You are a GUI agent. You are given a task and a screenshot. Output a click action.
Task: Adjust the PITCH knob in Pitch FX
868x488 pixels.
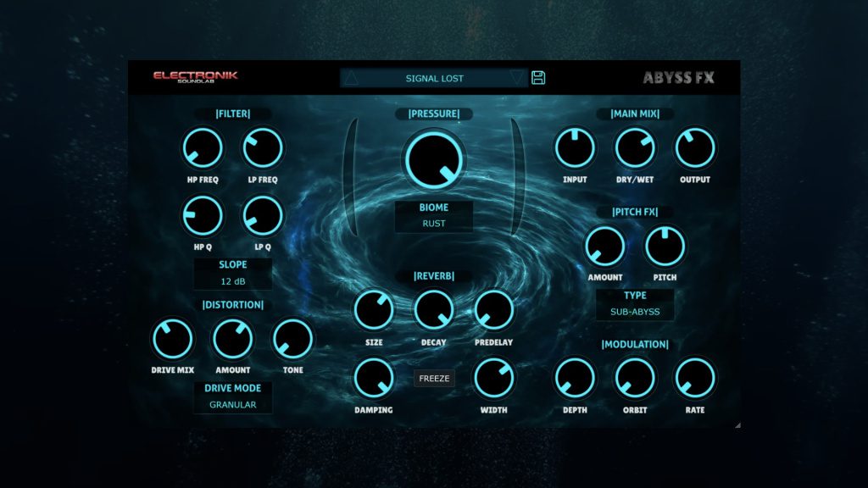[664, 247]
